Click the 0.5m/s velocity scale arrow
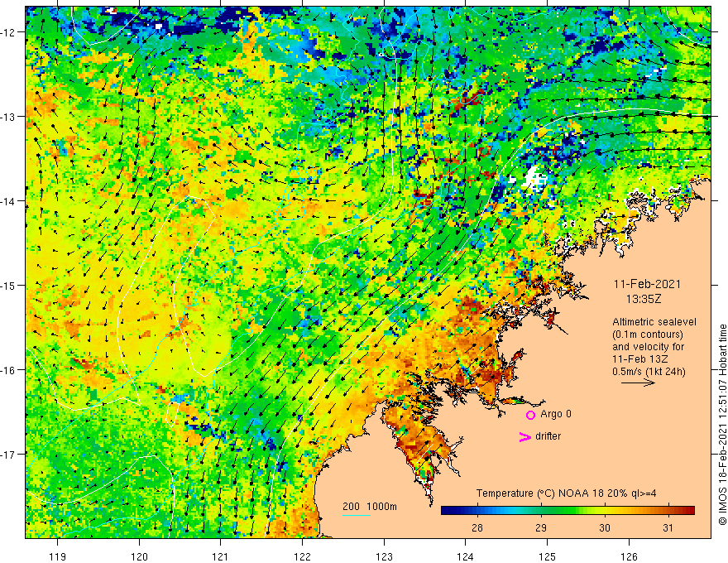The height and width of the screenshot is (563, 728). pos(638,383)
